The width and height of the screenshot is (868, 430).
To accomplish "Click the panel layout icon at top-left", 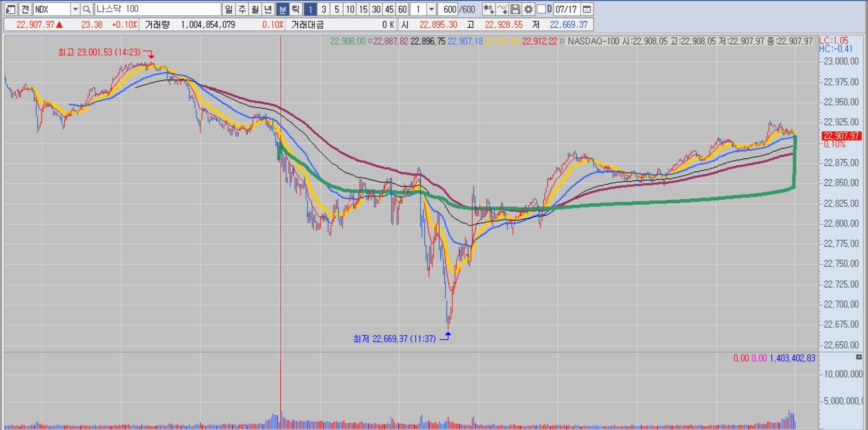I will [x=11, y=9].
